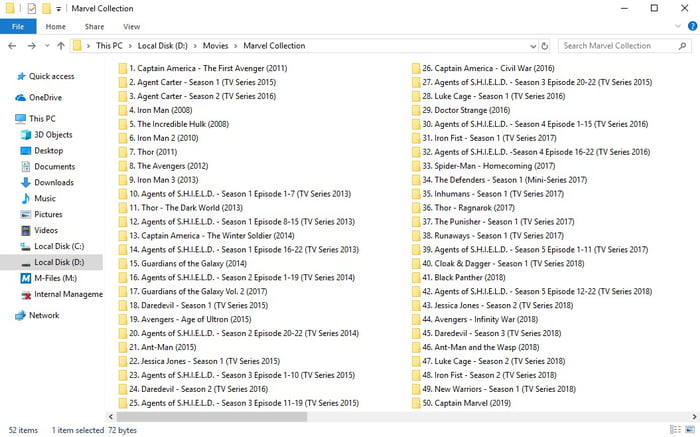This screenshot has height=437, width=700.
Task: Select folder '8. The Avengers (2012)'
Action: pos(163,166)
